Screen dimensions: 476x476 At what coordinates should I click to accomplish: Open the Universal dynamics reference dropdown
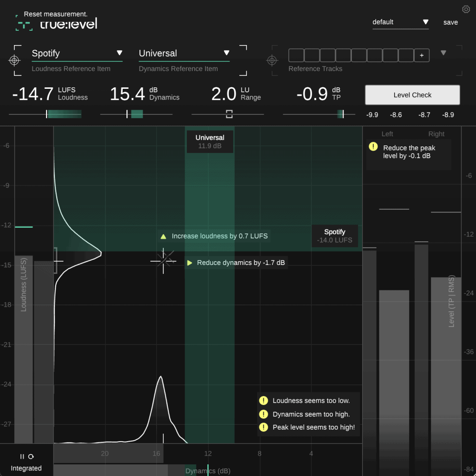pyautogui.click(x=184, y=53)
